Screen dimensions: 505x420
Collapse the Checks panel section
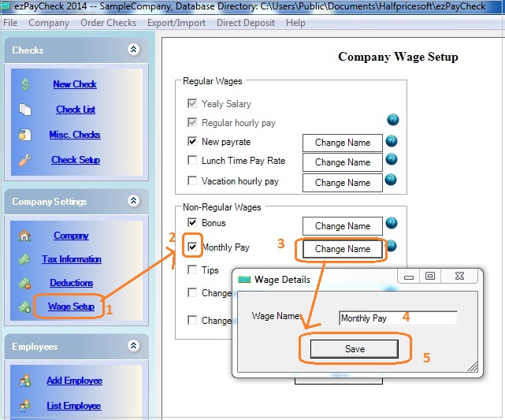click(133, 50)
